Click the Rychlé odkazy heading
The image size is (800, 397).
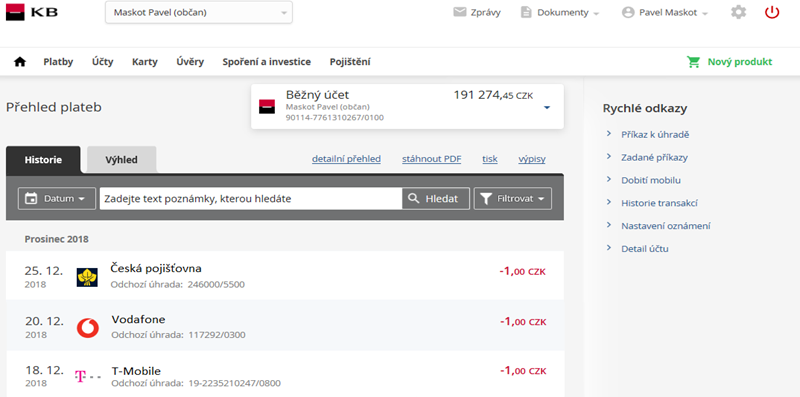645,109
